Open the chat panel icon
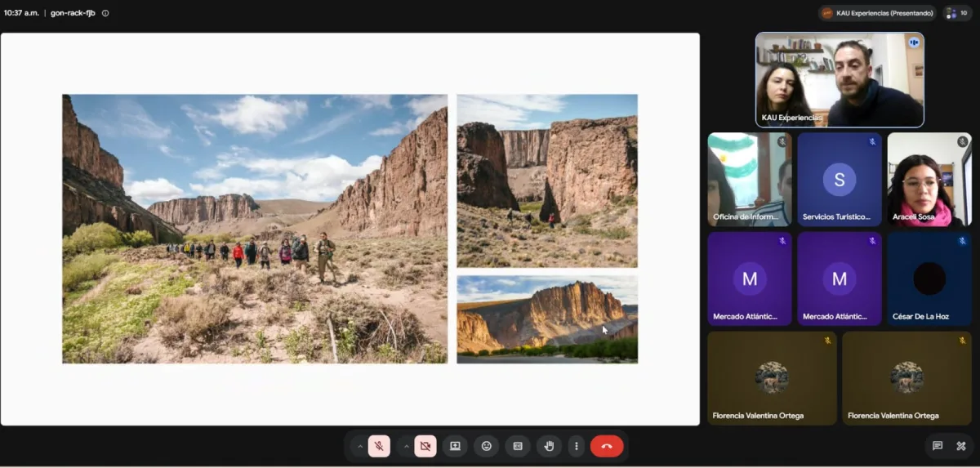The height and width of the screenshot is (468, 980). pyautogui.click(x=938, y=446)
